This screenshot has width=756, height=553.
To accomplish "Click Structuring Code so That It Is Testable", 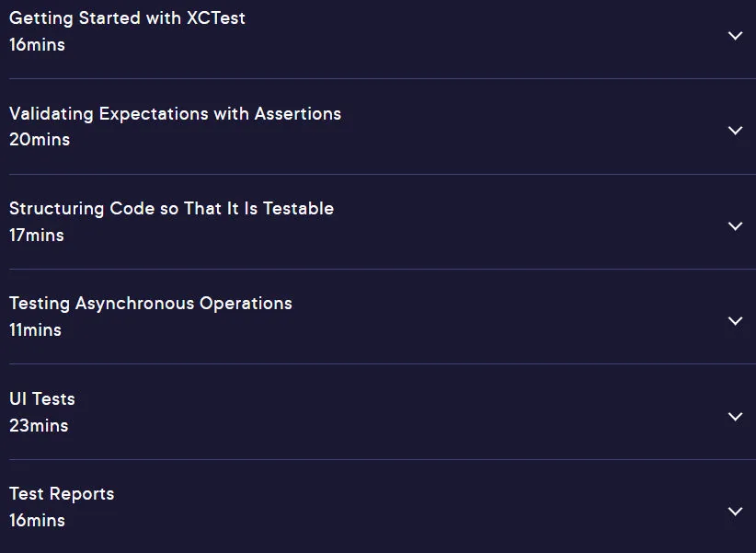I will coord(172,209).
